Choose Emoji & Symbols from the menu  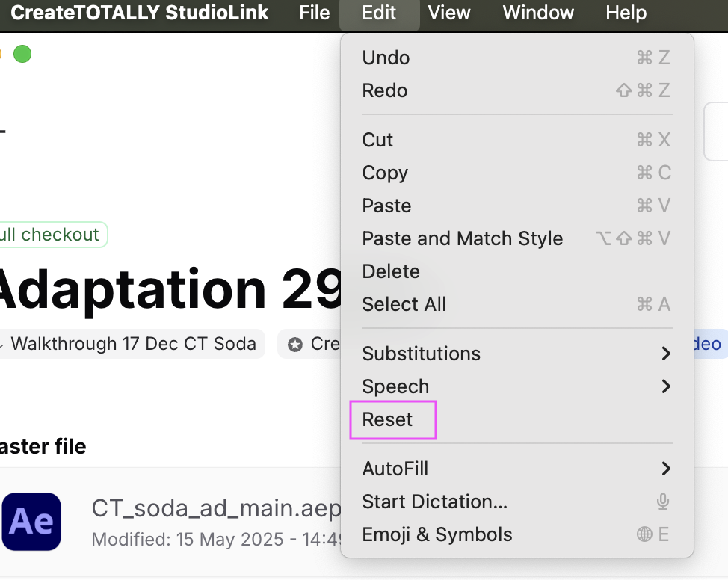coord(516,535)
